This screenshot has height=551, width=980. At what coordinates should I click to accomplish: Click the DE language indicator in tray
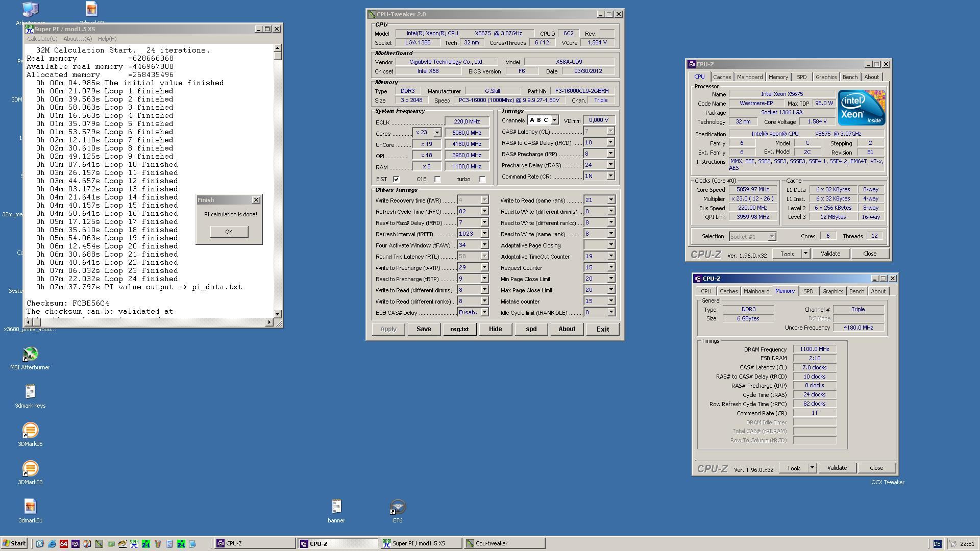coord(937,544)
